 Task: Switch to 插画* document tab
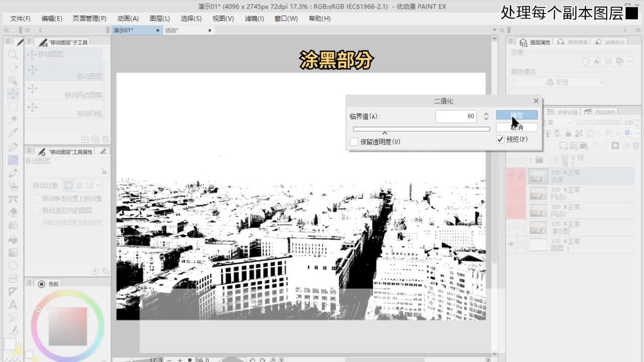[188, 30]
